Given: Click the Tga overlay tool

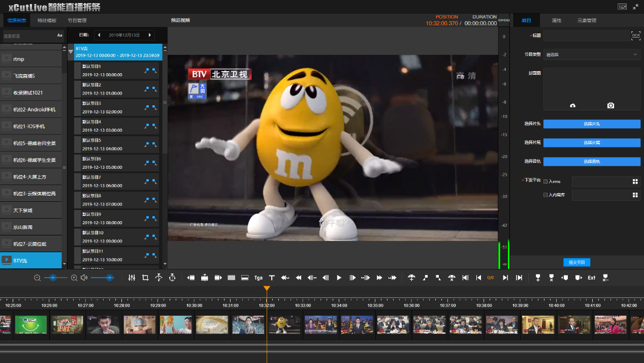Looking at the screenshot, I should [258, 278].
